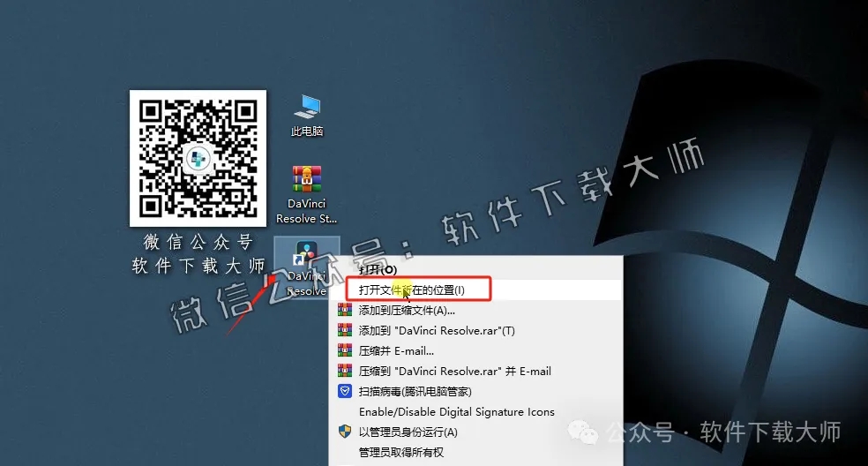Open the 此电脑 desktop icon

click(307, 109)
